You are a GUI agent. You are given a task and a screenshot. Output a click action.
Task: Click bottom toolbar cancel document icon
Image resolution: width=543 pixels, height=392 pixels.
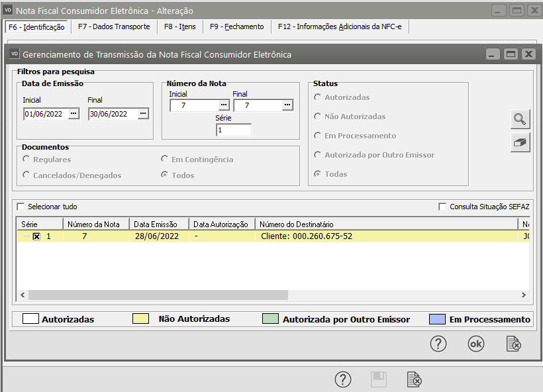(x=414, y=379)
